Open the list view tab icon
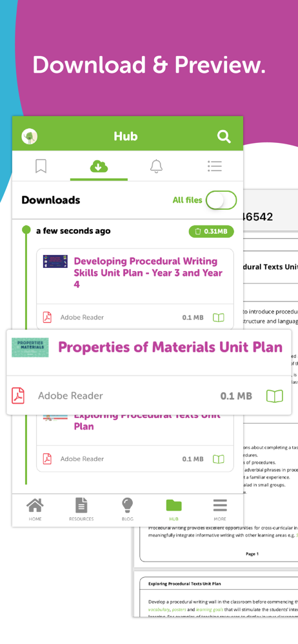The width and height of the screenshot is (298, 644). [x=214, y=166]
